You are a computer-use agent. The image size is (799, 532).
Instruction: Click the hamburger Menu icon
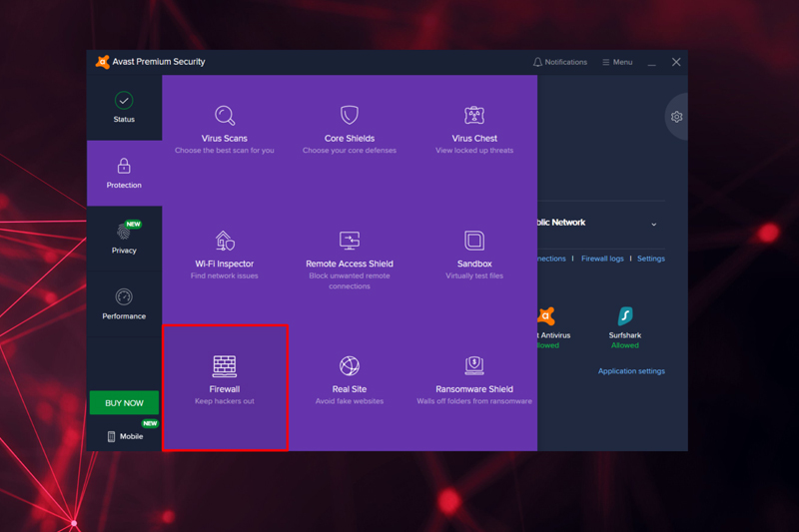(606, 62)
